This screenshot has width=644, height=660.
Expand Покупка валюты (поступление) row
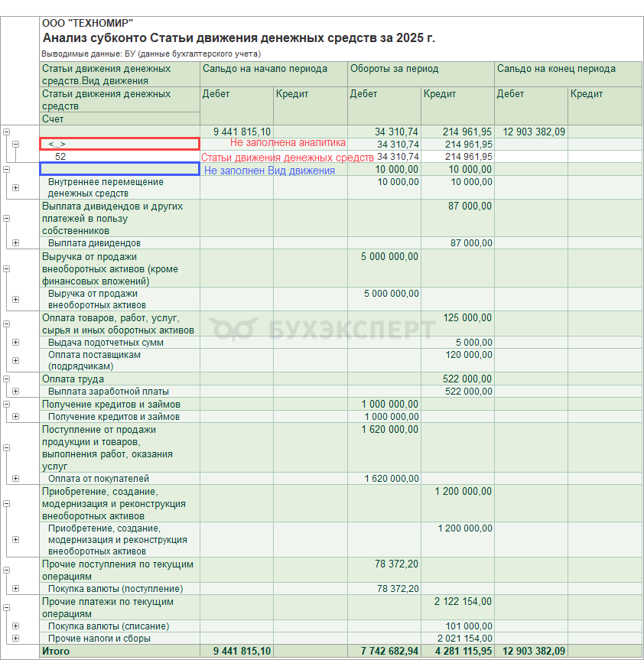[x=15, y=588]
